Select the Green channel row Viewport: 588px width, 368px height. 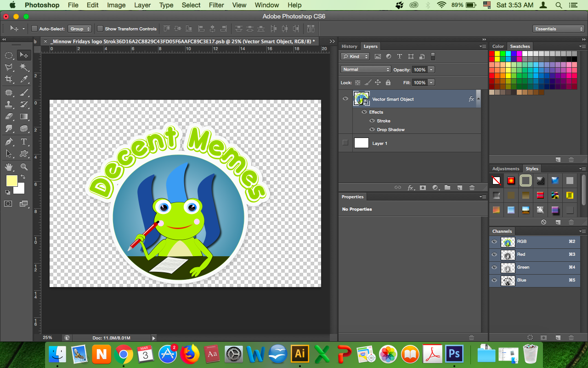[535, 267]
